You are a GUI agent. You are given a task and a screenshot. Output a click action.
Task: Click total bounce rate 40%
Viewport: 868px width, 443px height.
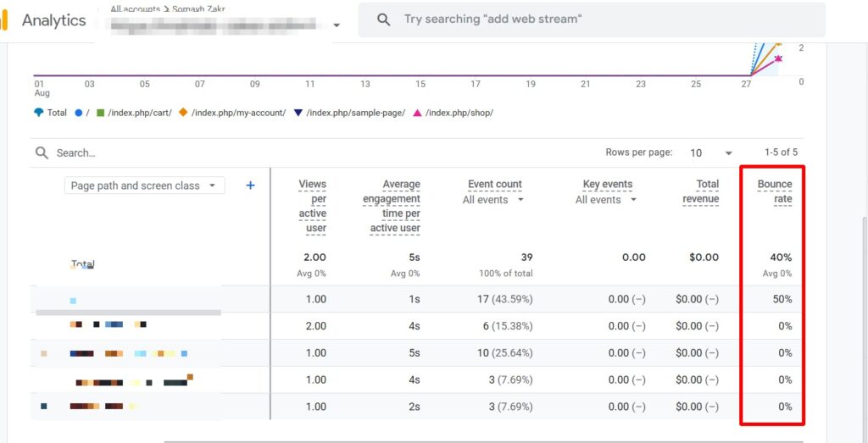[x=781, y=257]
